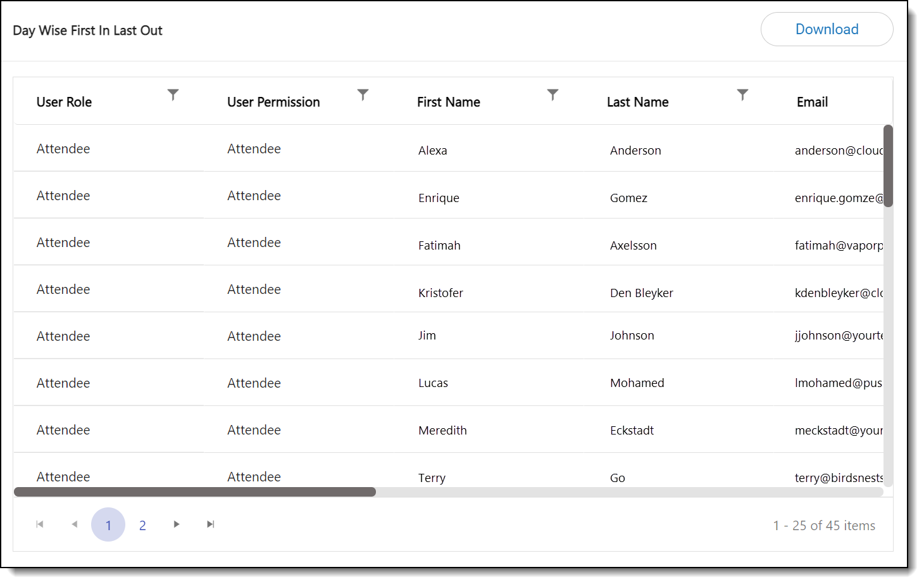The height and width of the screenshot is (584, 924).
Task: Click the First Name column header
Action: 448,102
